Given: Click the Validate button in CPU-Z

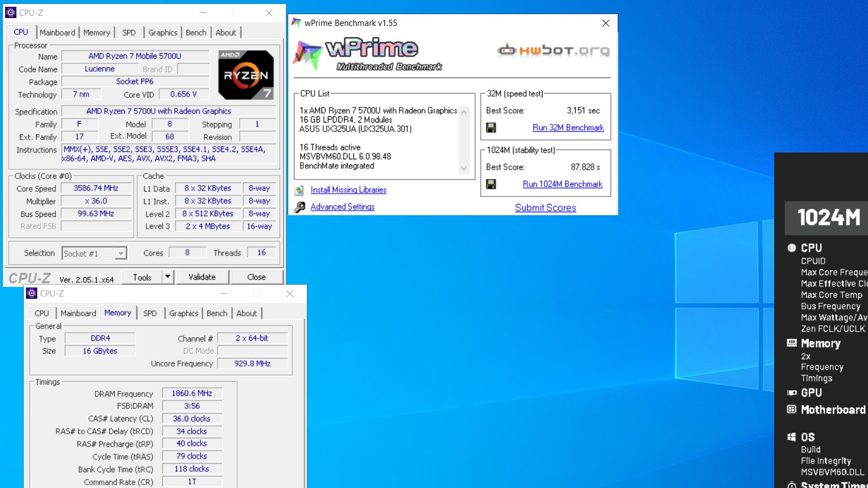Looking at the screenshot, I should [202, 277].
